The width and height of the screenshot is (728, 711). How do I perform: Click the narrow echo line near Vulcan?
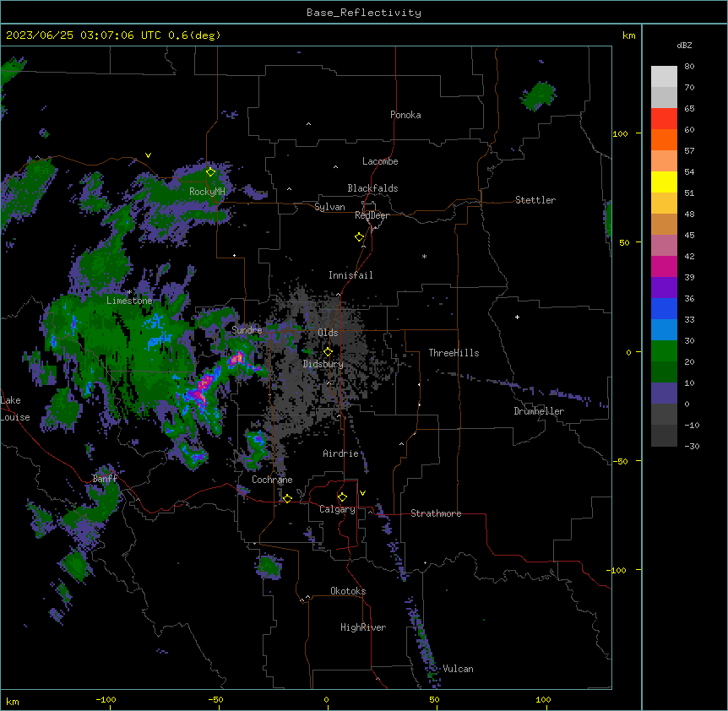(x=422, y=643)
